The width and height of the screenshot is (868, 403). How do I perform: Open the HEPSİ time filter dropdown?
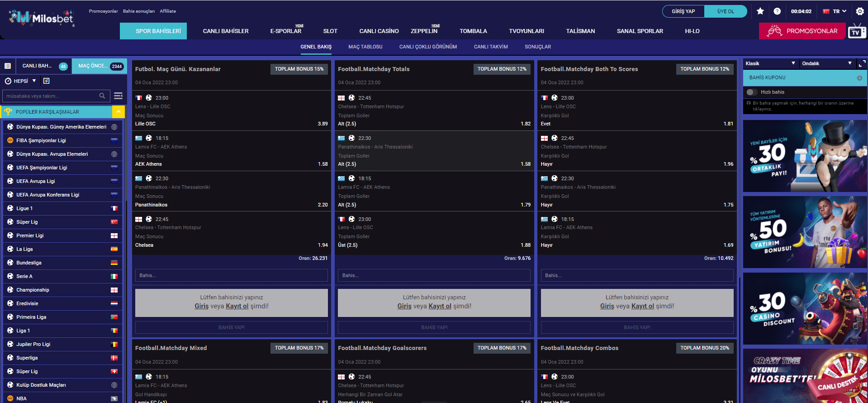pyautogui.click(x=21, y=81)
